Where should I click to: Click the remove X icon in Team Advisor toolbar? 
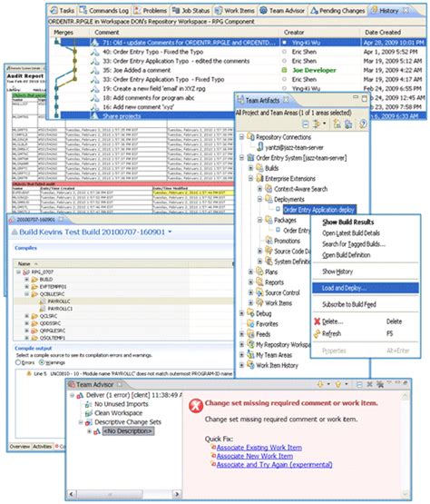369,384
